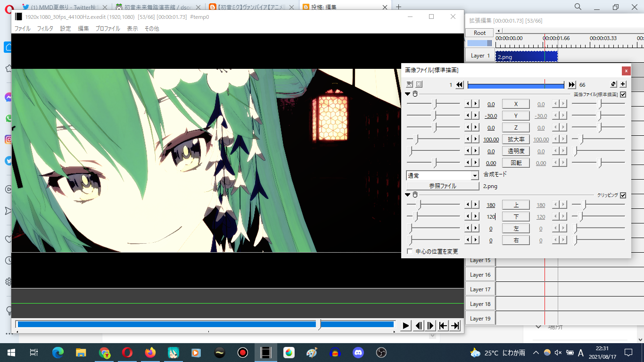
Task: Click the dotted-frame icon in settings dialog
Action: coord(419,84)
